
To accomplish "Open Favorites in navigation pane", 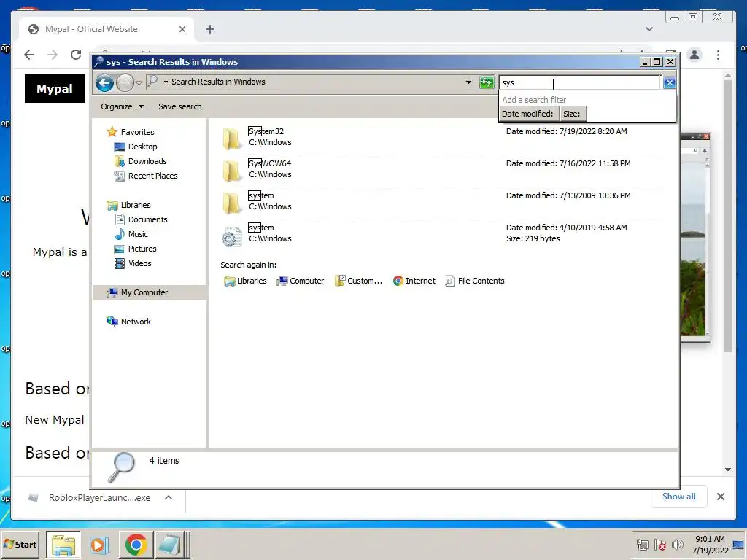I will click(x=131, y=132).
